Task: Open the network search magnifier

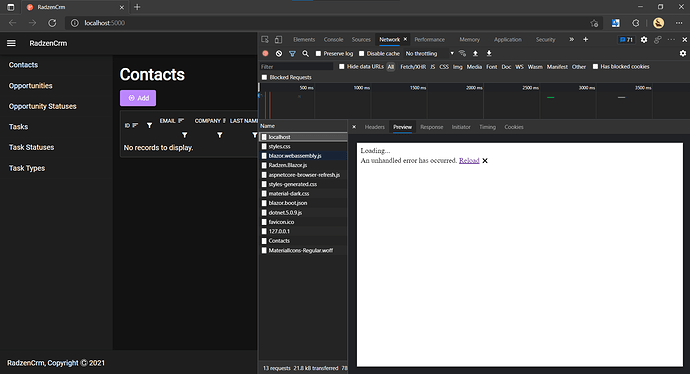Action: click(x=305, y=53)
